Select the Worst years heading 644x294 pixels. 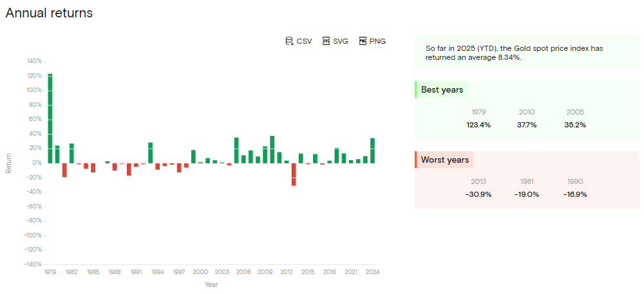click(445, 160)
